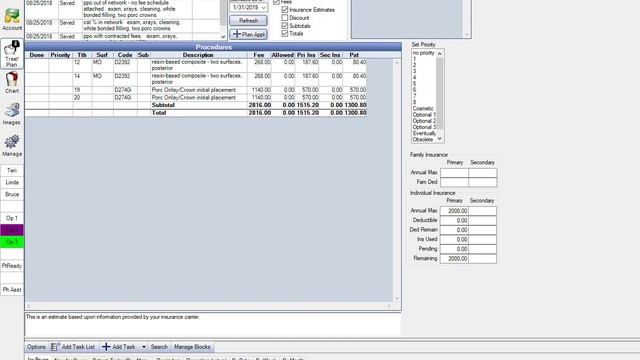Viewport: 640px width, 360px height.
Task: Select tooth 20 D2740i procedure row
Action: 196,98
